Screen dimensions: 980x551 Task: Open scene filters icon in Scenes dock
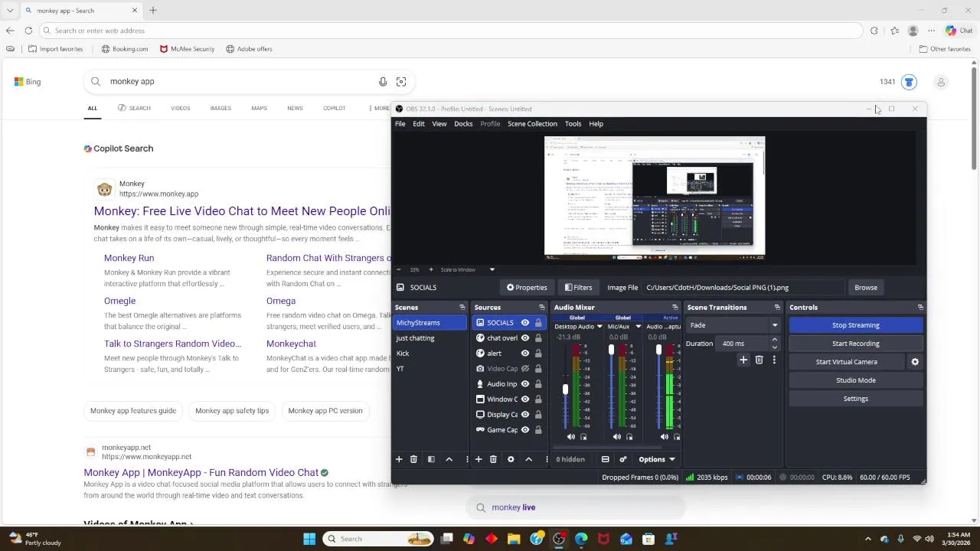click(x=431, y=459)
